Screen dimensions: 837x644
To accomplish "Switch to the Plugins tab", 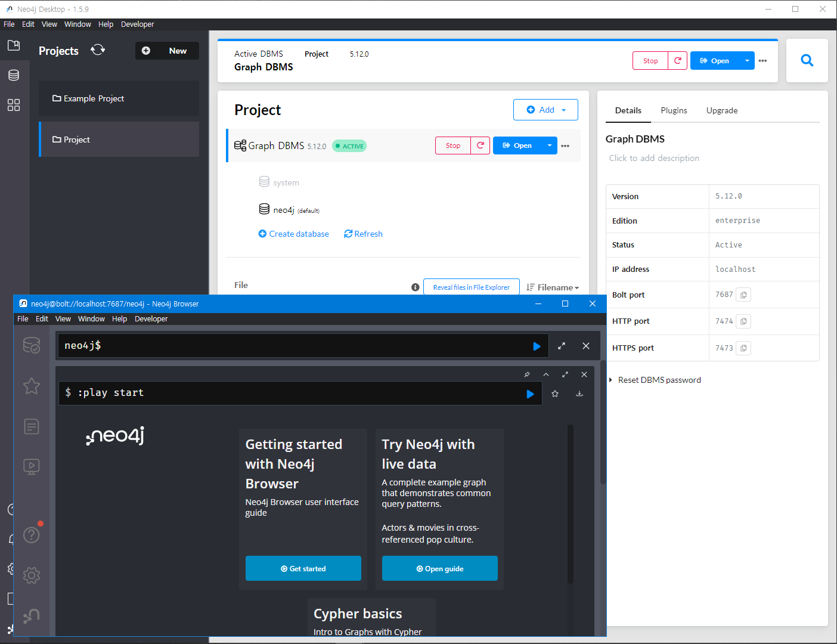I will [x=674, y=110].
